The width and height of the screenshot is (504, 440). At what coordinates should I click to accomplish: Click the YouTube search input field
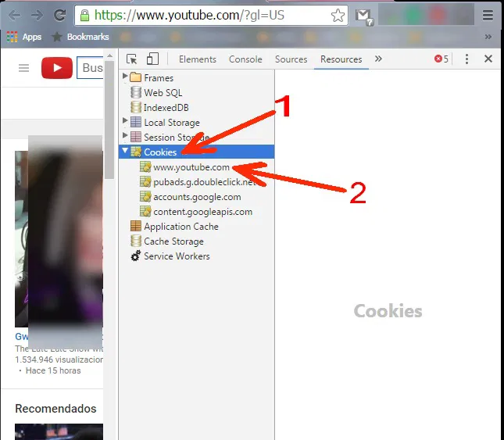click(92, 69)
